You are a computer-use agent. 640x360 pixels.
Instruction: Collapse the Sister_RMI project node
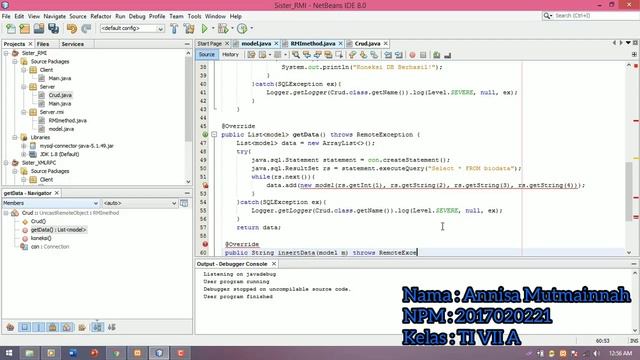click(x=6, y=53)
